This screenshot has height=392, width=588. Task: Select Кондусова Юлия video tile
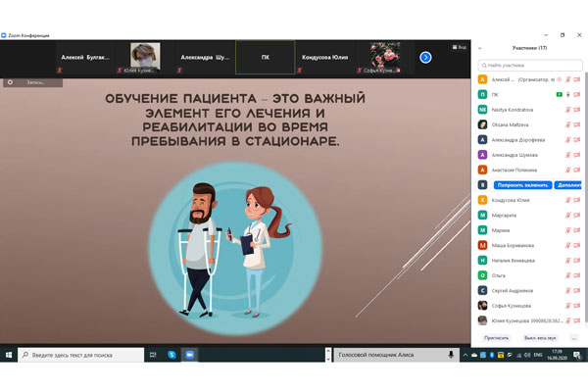325,58
